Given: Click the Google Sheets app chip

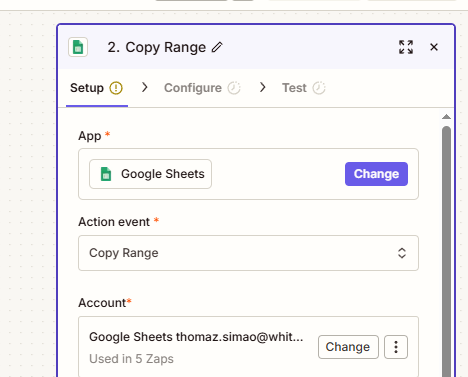Looking at the screenshot, I should pyautogui.click(x=150, y=174).
